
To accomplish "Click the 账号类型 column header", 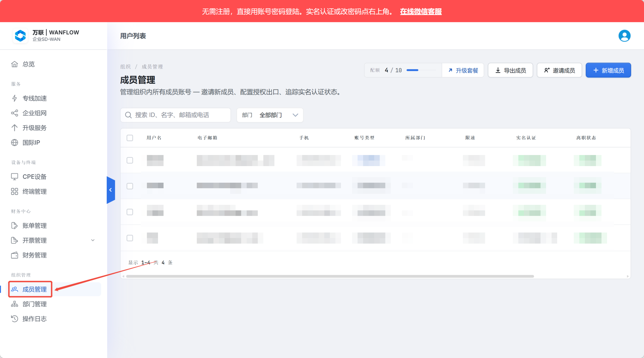I will [364, 138].
